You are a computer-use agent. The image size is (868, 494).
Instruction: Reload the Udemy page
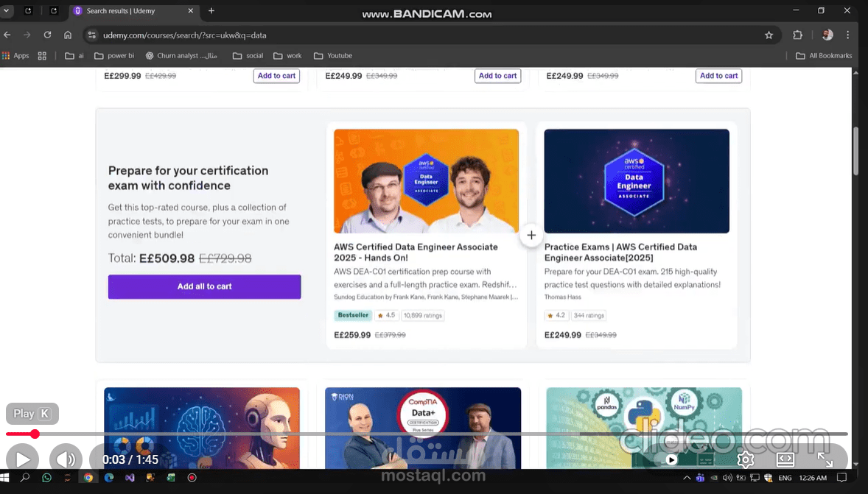pyautogui.click(x=48, y=35)
